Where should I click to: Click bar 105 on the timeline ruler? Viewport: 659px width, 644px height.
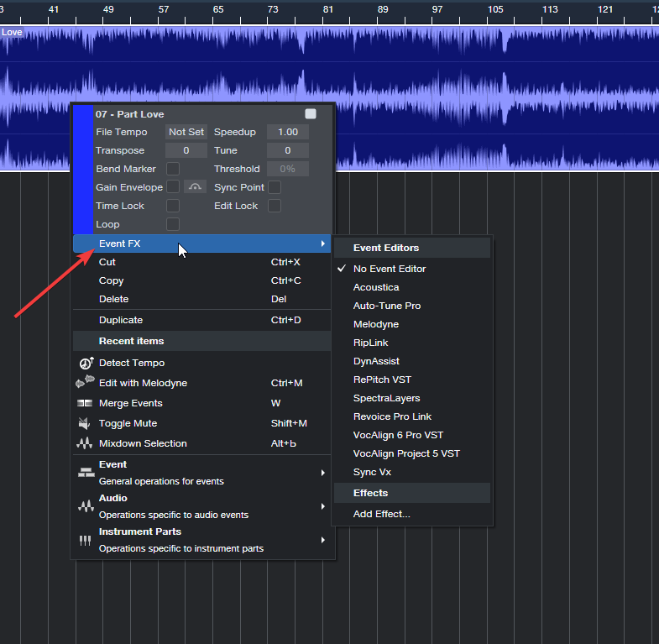click(x=495, y=10)
